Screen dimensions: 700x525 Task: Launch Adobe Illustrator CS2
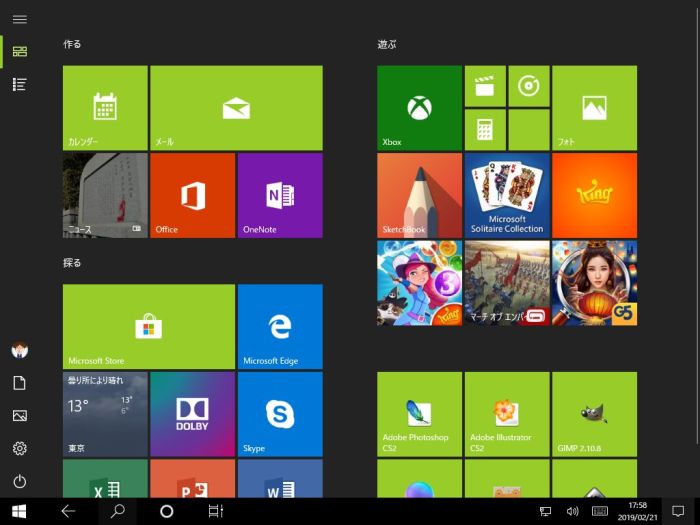point(507,414)
